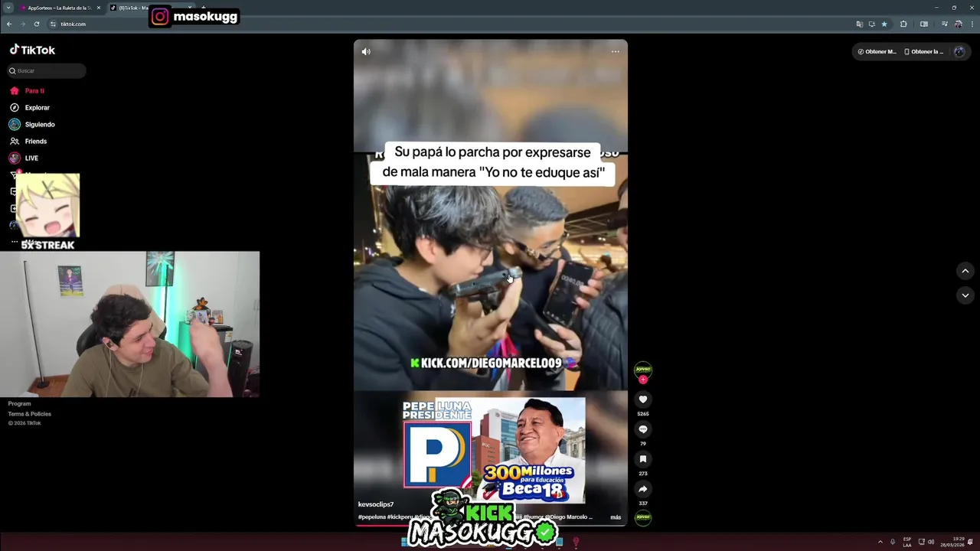This screenshot has height=551, width=980.
Task: Click the Obtener la... app button
Action: (x=923, y=52)
